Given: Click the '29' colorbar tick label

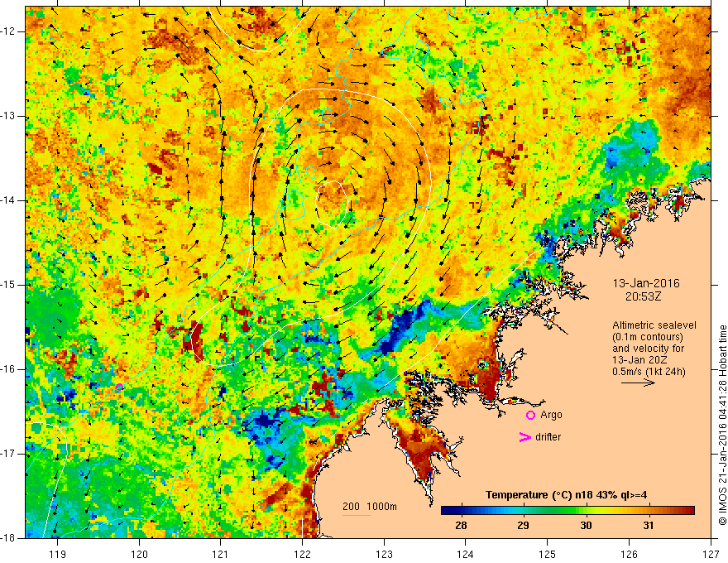Looking at the screenshot, I should 523,526.
